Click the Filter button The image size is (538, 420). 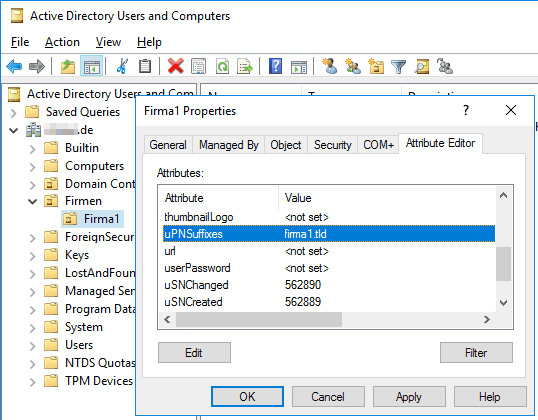[x=476, y=352]
